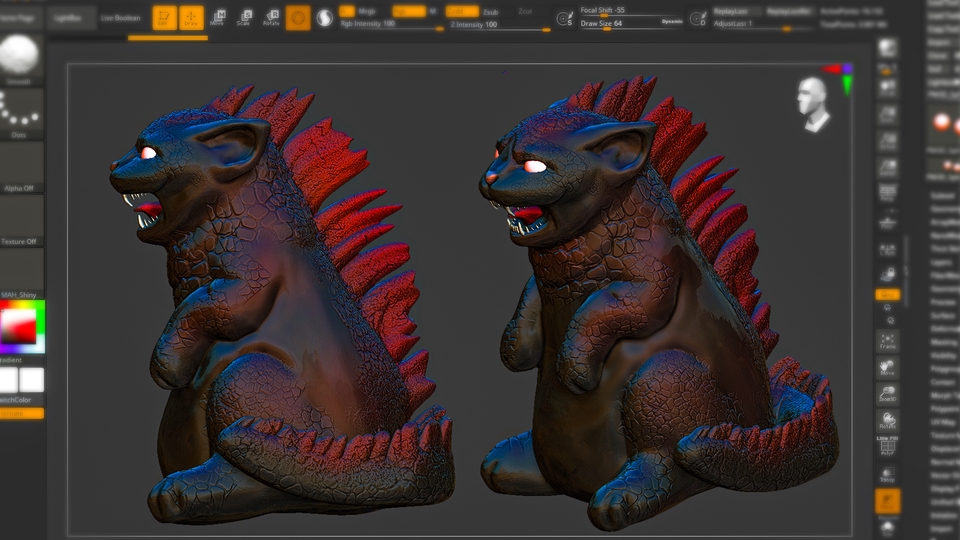This screenshot has height=540, width=960.
Task: Click the A auto-mode button
Action: click(347, 11)
